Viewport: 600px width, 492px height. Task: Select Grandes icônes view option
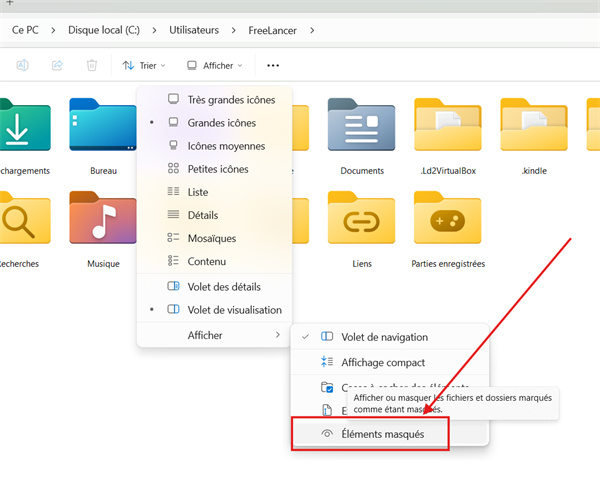[x=221, y=123]
